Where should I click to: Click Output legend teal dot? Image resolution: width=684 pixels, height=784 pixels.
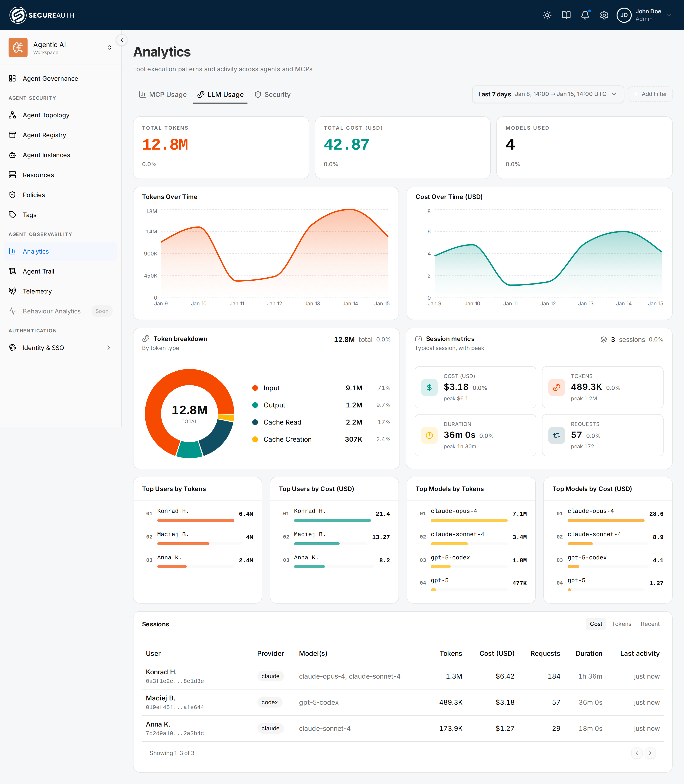[255, 405]
